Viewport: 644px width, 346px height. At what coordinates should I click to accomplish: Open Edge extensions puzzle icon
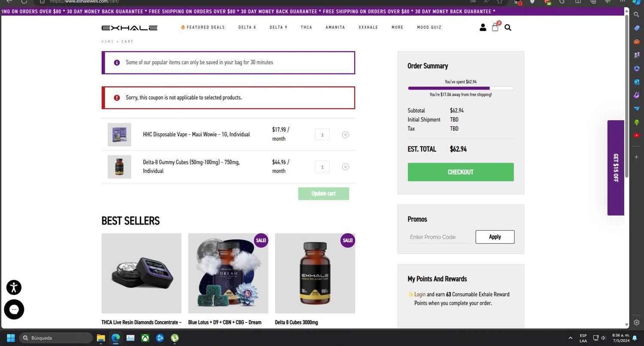(562, 2)
